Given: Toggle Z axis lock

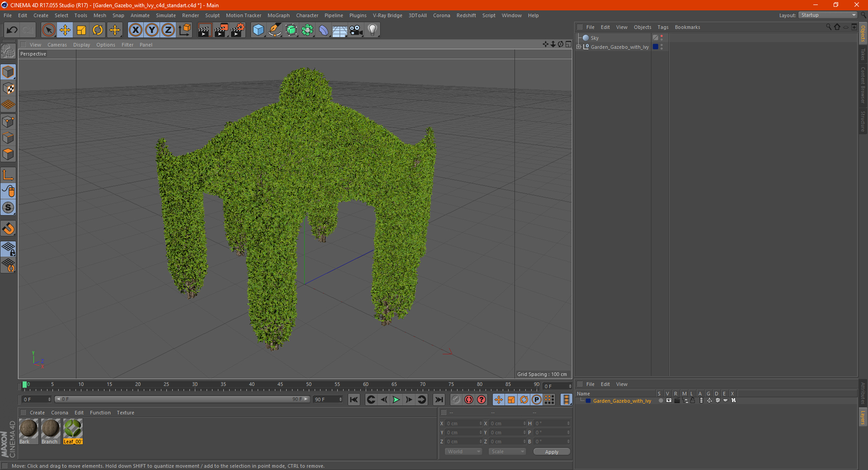Looking at the screenshot, I should coord(168,30).
